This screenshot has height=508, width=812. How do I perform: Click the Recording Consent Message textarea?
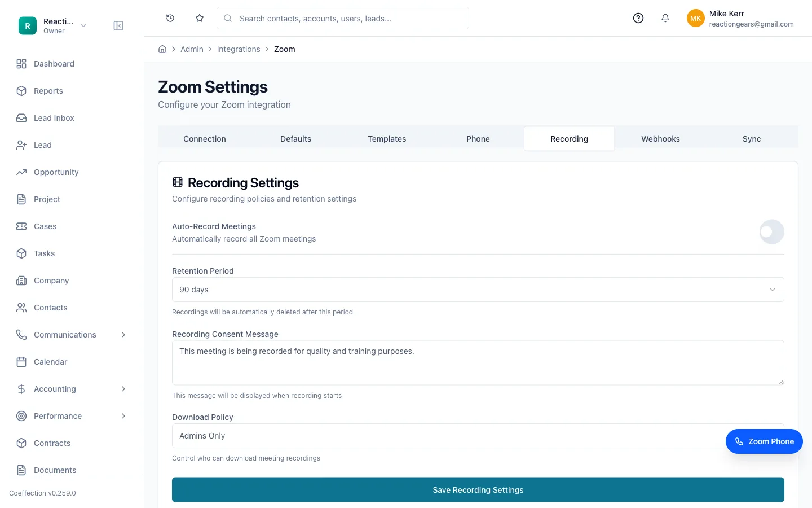478,363
